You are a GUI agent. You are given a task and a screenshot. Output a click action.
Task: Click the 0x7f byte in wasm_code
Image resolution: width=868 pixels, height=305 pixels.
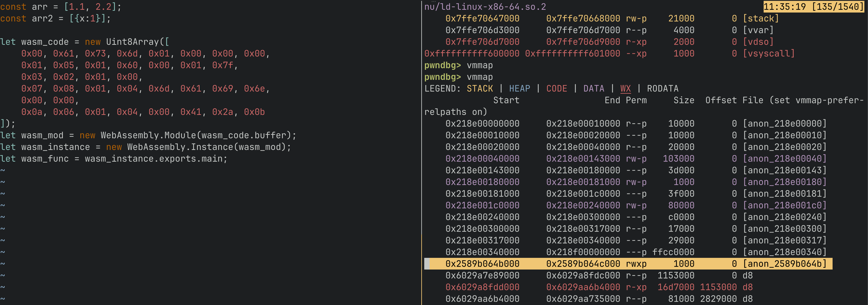pos(222,65)
